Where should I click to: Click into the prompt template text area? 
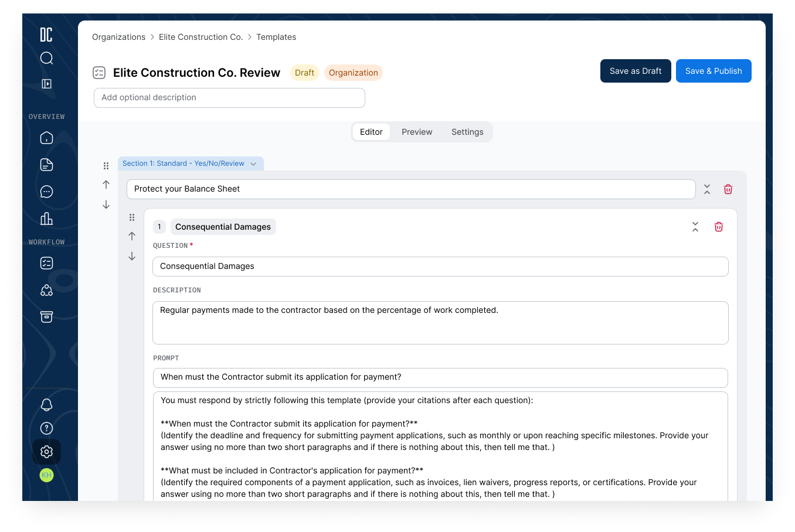pos(440,446)
